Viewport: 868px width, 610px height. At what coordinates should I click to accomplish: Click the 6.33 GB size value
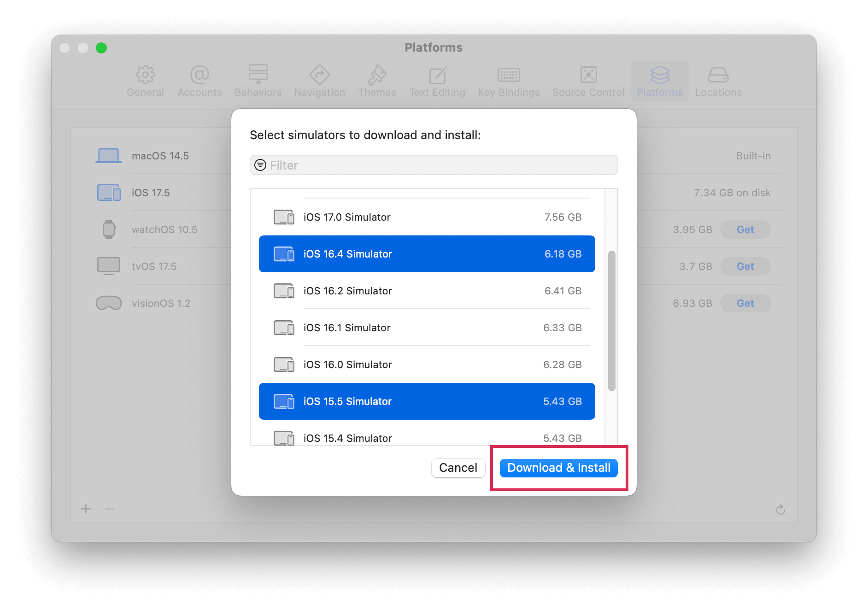point(562,328)
